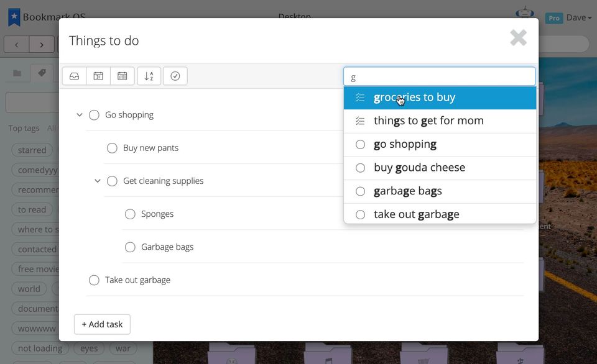597x364 pixels.
Task: Select 'things to get for mom' suggestion
Action: [440, 121]
